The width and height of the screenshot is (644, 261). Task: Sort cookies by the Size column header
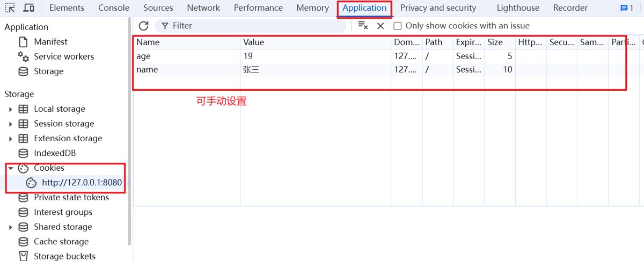pyautogui.click(x=495, y=42)
